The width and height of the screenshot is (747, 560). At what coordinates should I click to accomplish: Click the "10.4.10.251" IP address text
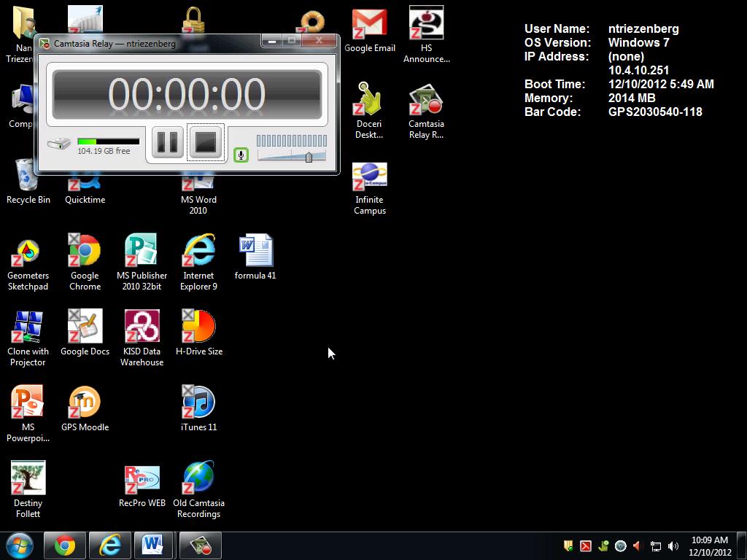tap(639, 71)
